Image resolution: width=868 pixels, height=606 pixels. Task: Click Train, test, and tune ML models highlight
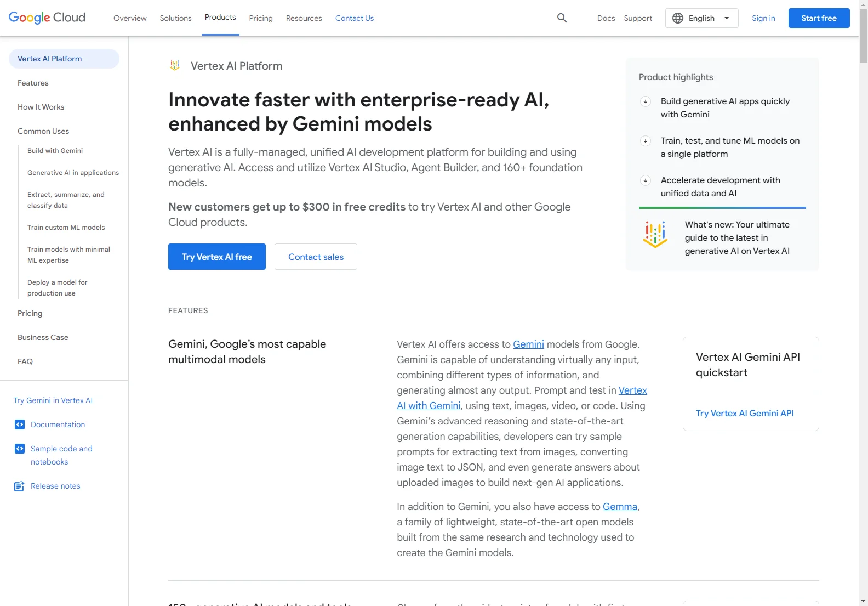pos(730,147)
